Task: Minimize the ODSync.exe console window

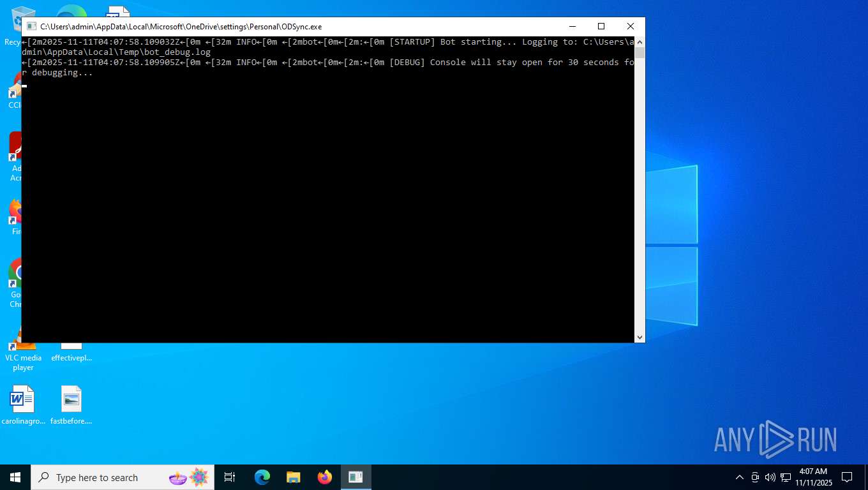Action: coord(571,26)
